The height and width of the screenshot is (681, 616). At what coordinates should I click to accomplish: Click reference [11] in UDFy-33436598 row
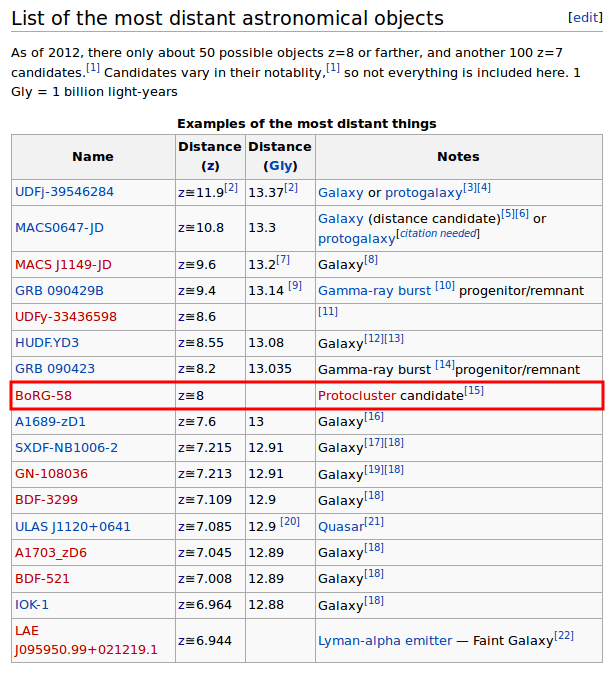(x=328, y=312)
